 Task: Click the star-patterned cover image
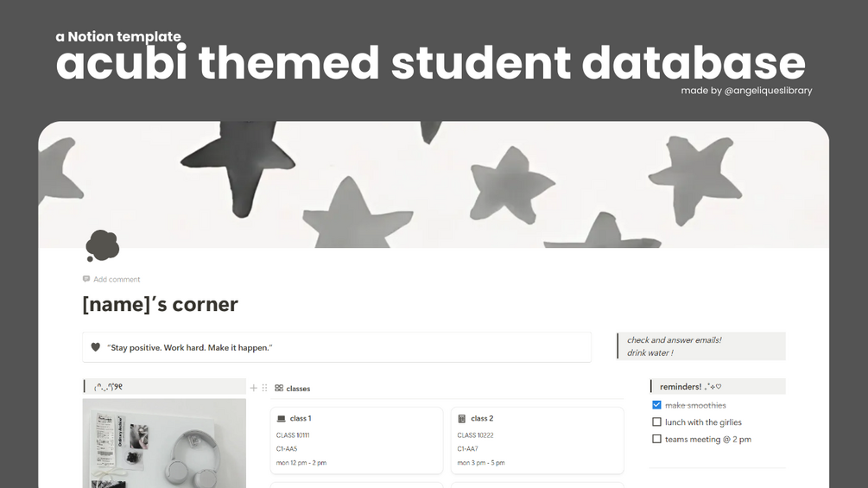[434, 184]
